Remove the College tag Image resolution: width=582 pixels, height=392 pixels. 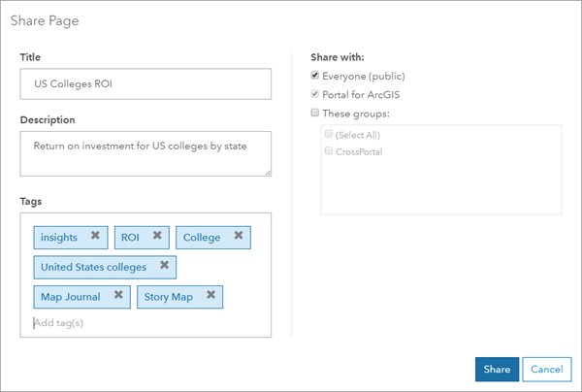pos(239,235)
